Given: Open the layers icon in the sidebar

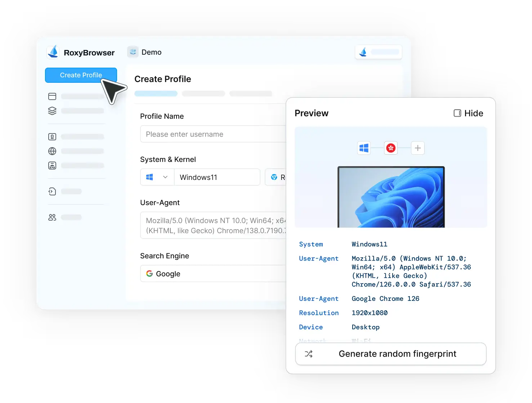Looking at the screenshot, I should 52,111.
